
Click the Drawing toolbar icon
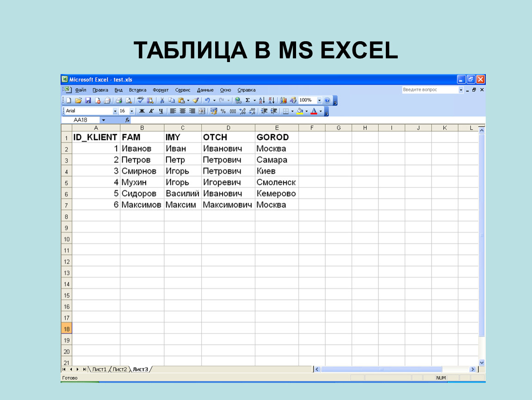[293, 100]
